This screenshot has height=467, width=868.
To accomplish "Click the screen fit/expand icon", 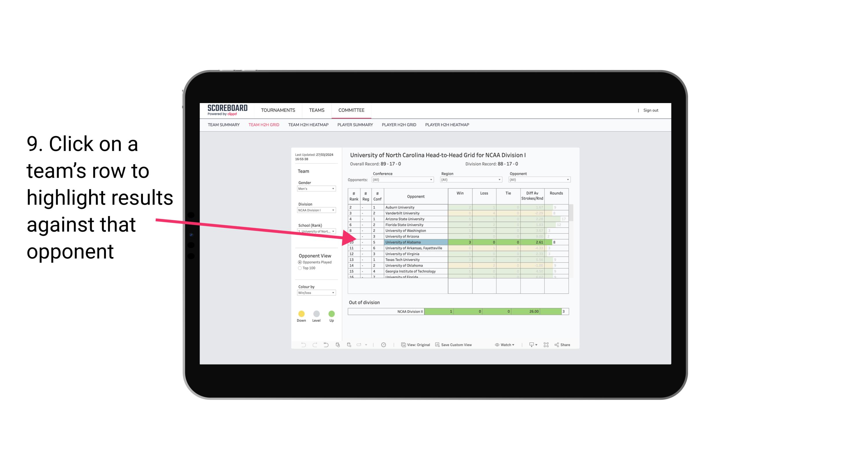I will (x=546, y=346).
